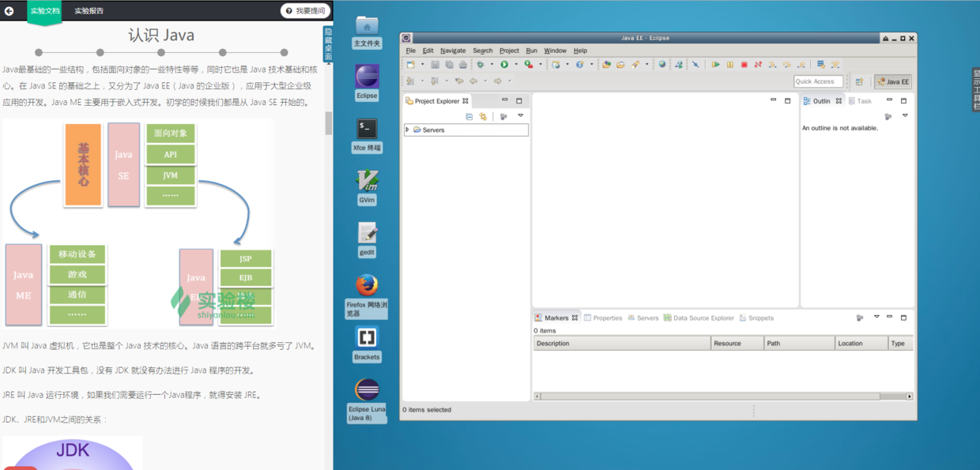Click the Suspend pause icon
Screen dimensions: 980x470
point(729,65)
